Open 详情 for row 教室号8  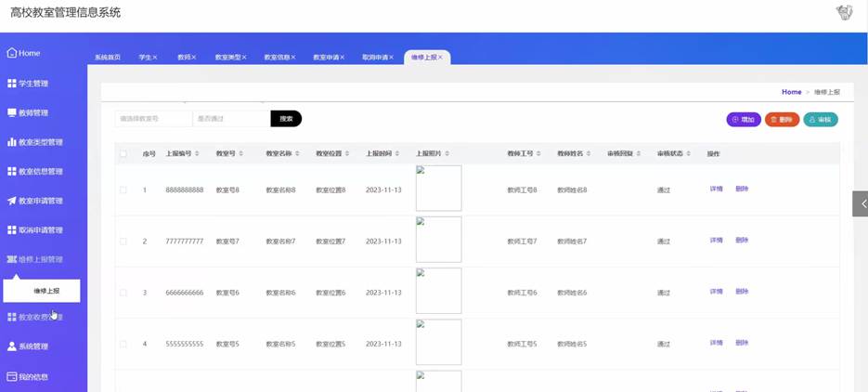click(717, 189)
